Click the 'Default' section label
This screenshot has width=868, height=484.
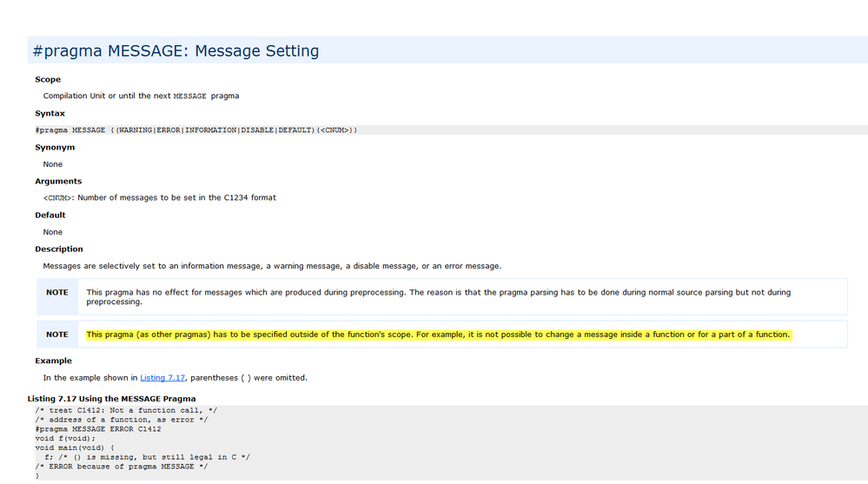pos(50,215)
